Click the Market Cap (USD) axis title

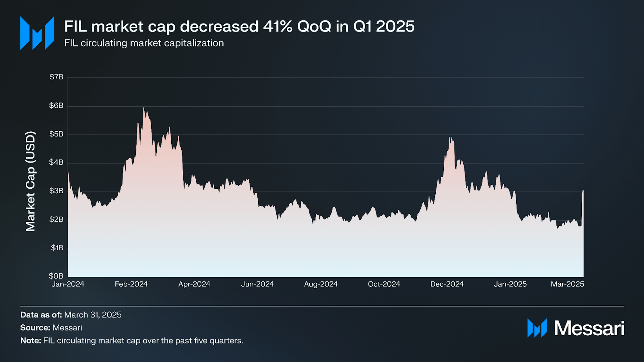(x=31, y=181)
